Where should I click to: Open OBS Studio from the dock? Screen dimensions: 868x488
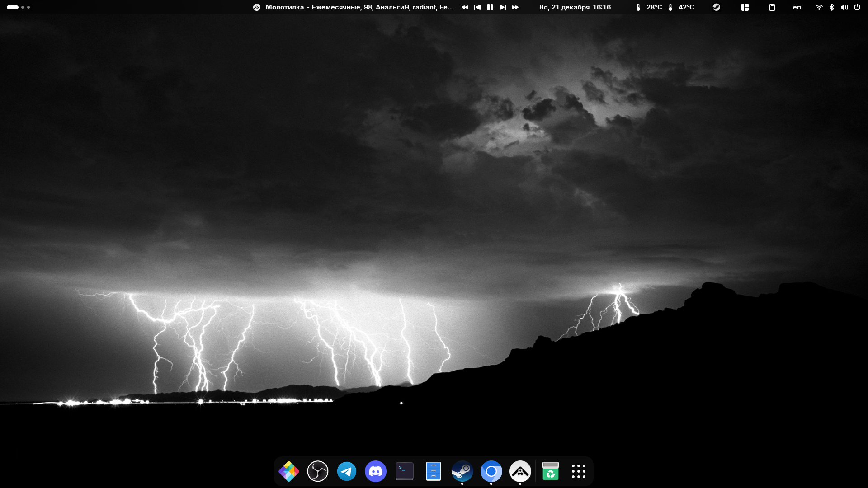tap(317, 471)
